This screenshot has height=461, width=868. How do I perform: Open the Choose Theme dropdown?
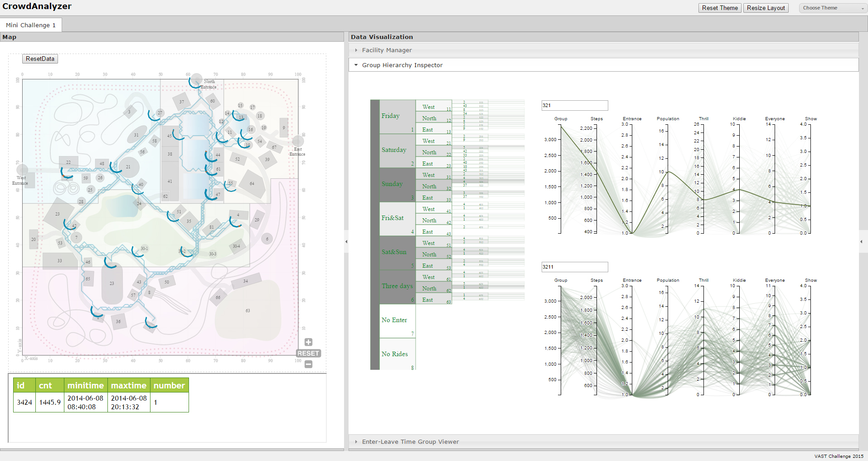(x=833, y=8)
